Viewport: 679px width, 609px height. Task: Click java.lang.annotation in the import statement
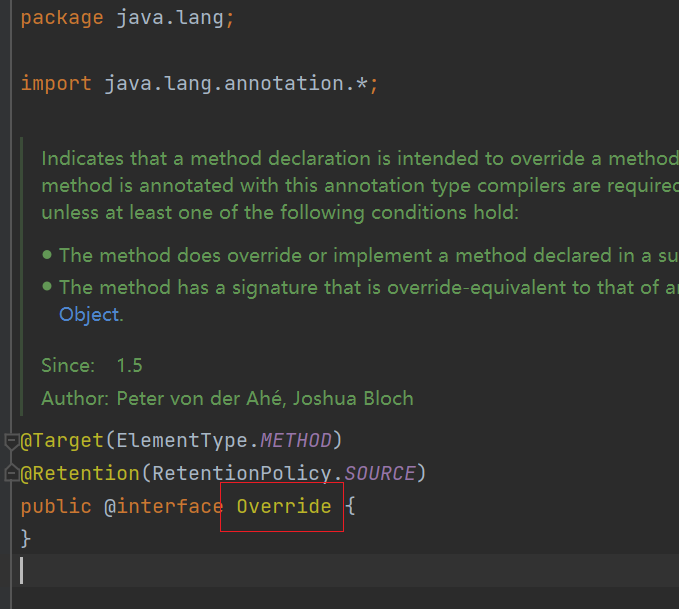pyautogui.click(x=224, y=84)
